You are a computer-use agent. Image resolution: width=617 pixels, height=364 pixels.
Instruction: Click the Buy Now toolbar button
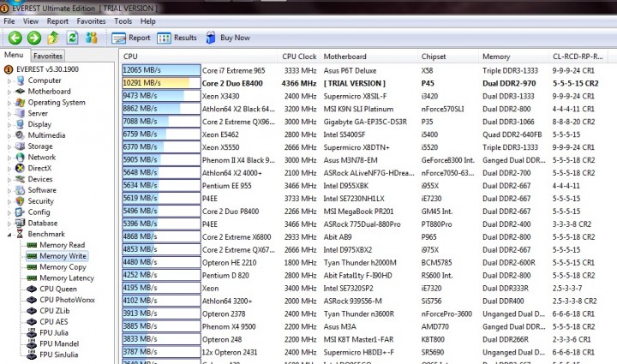[228, 38]
